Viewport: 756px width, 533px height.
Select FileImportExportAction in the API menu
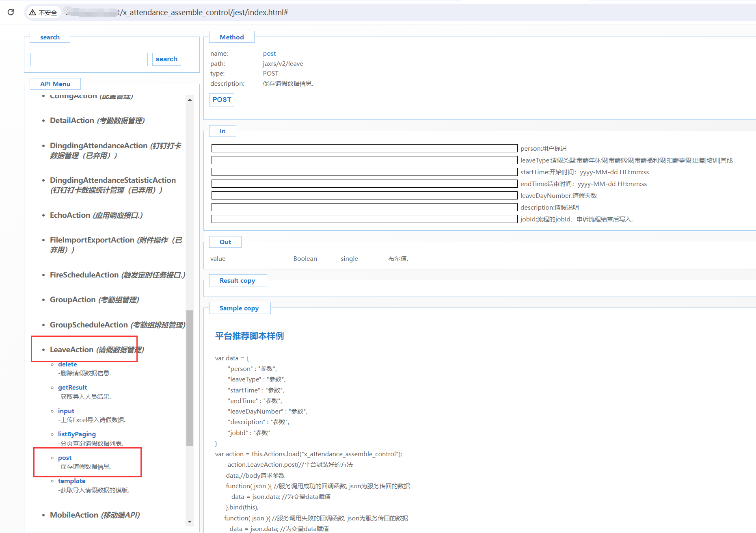[x=116, y=245]
